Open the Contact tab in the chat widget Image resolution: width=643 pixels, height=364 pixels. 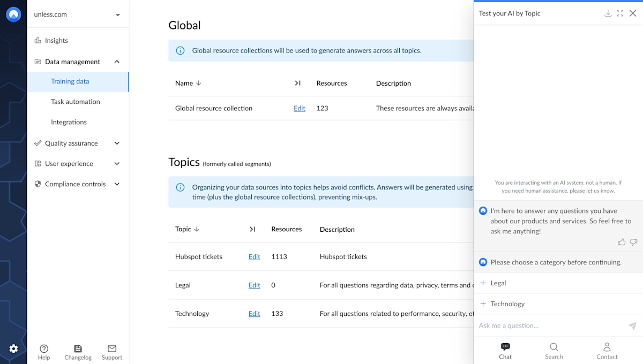607,351
